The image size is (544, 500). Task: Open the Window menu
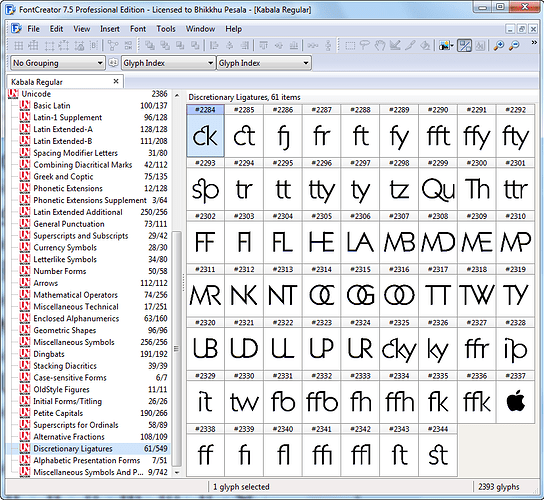click(x=200, y=29)
